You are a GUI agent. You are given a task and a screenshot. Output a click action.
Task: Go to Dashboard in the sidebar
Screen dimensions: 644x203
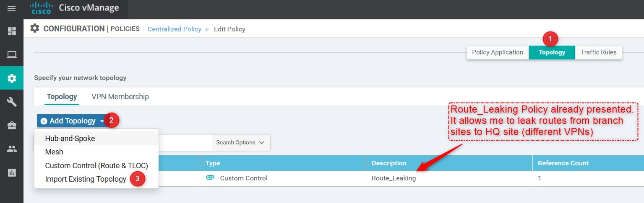click(12, 31)
